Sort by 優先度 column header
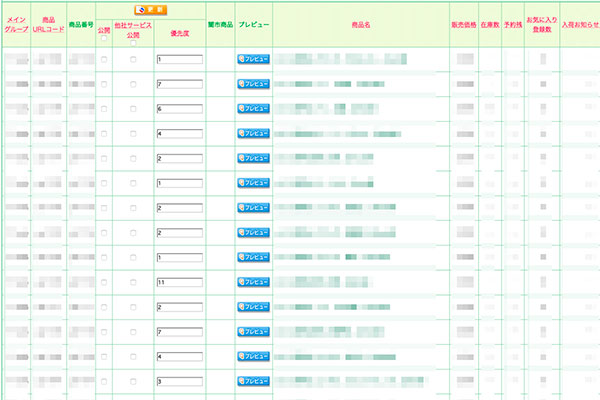The height and width of the screenshot is (400, 600). coord(179,34)
